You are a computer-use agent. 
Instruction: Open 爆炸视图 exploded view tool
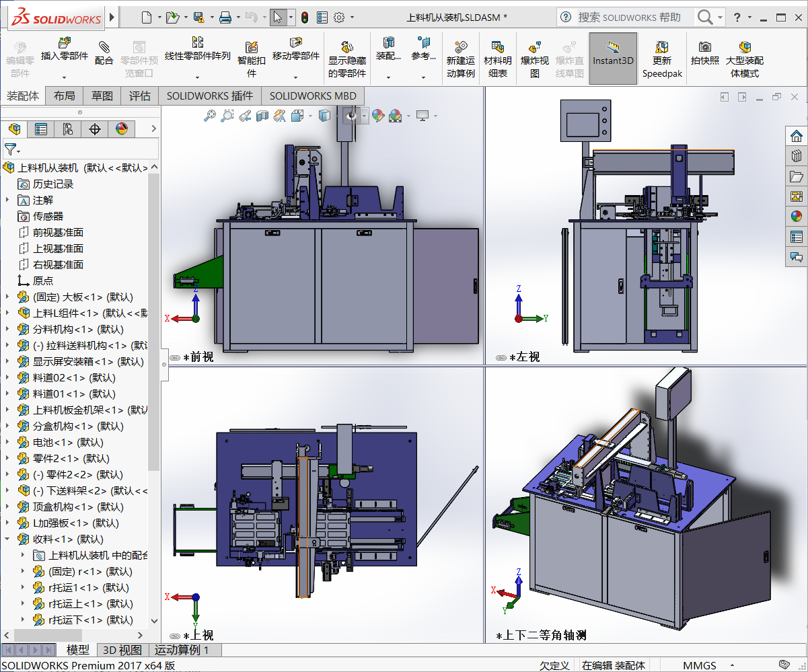coord(536,48)
